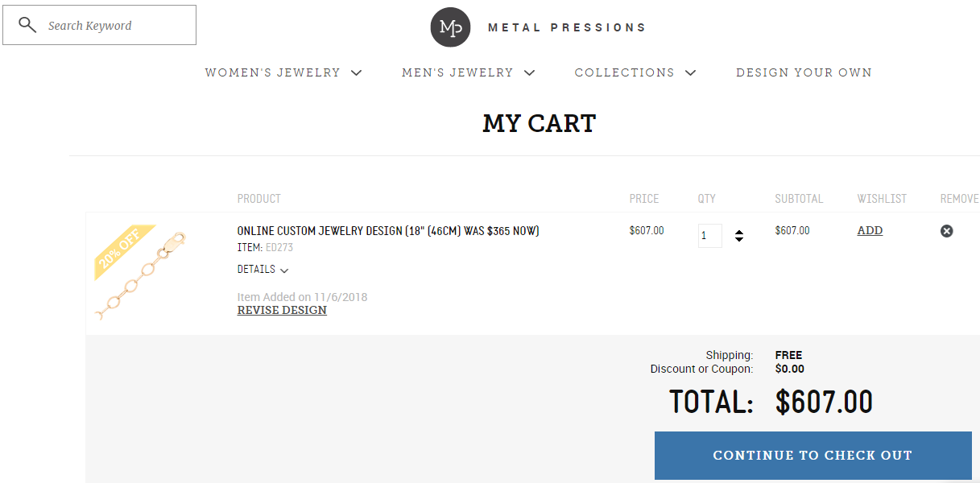Open the Metal Pressions MP logo
The height and width of the screenshot is (483, 980).
point(450,27)
